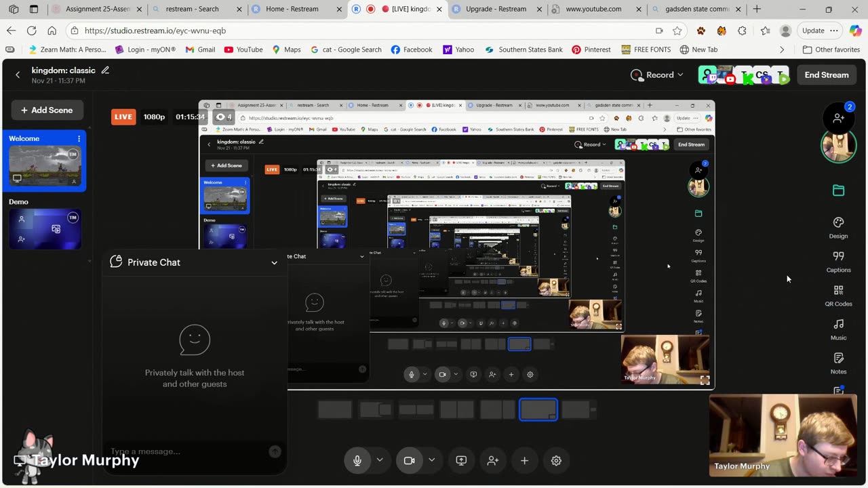Image resolution: width=868 pixels, height=488 pixels.
Task: Open the Notes panel
Action: pos(838,363)
